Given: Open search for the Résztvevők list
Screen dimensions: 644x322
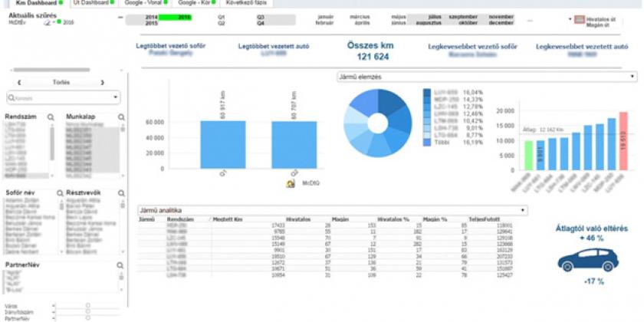Looking at the screenshot, I should pyautogui.click(x=121, y=192).
